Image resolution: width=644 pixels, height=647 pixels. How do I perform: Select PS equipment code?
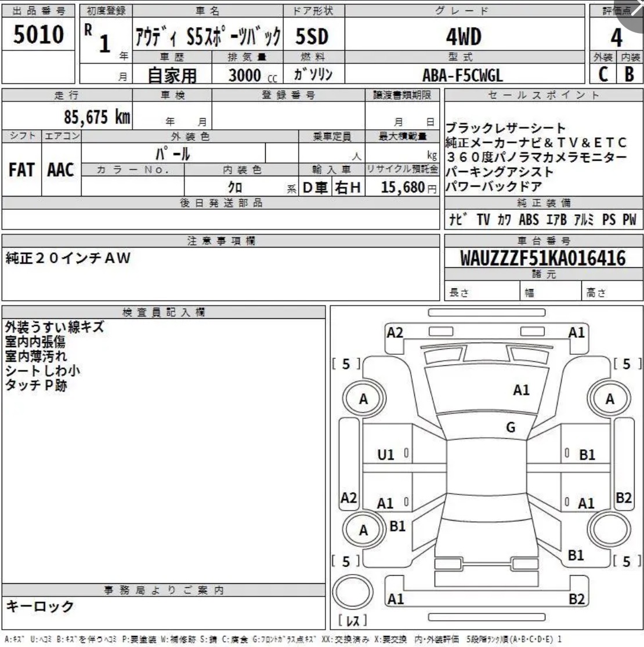click(609, 220)
